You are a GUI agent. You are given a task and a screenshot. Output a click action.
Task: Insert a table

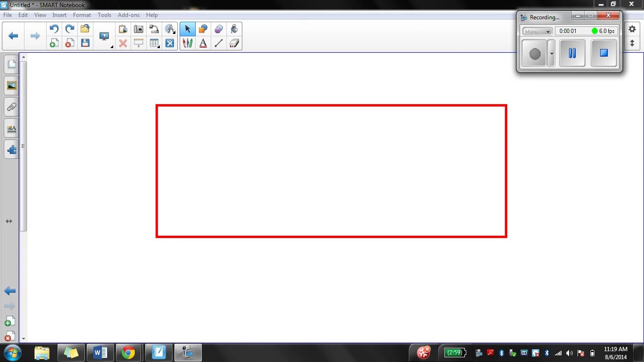click(154, 43)
